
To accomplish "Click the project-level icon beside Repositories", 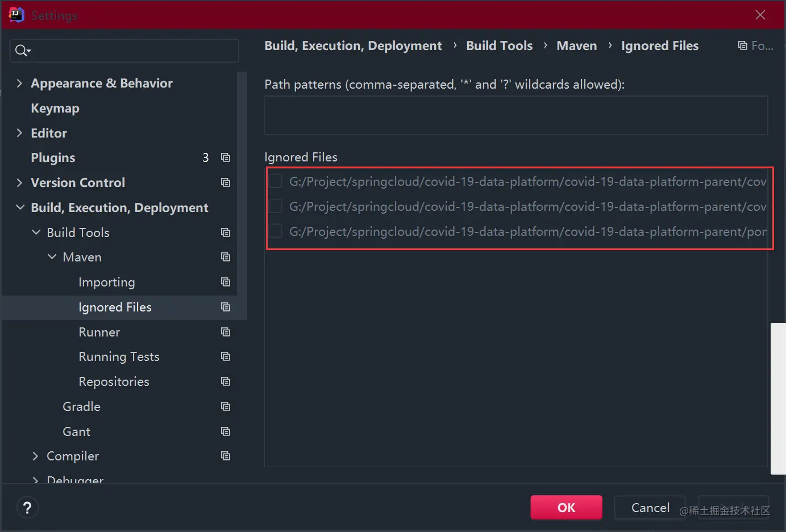I will point(226,381).
